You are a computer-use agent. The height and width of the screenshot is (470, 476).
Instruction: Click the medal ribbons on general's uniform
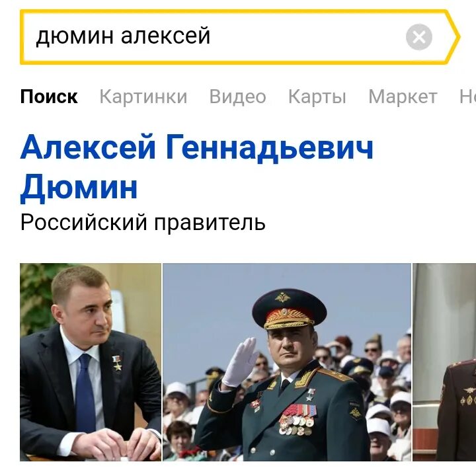click(x=297, y=419)
